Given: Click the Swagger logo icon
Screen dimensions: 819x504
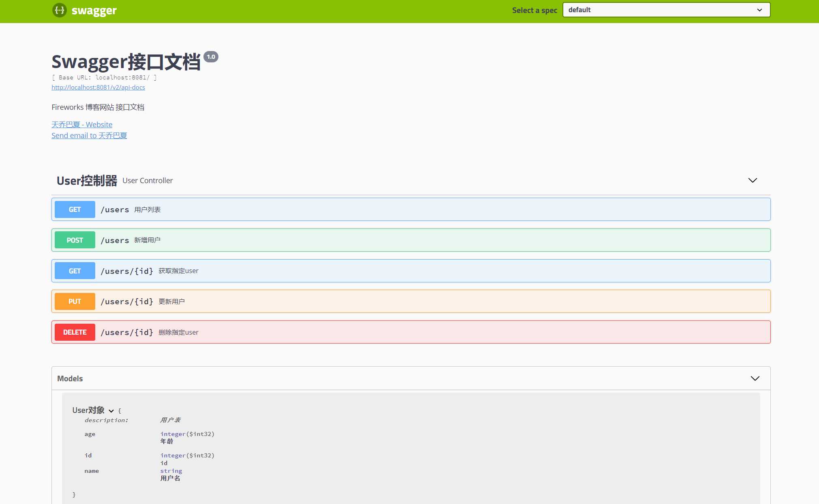Looking at the screenshot, I should click(60, 10).
